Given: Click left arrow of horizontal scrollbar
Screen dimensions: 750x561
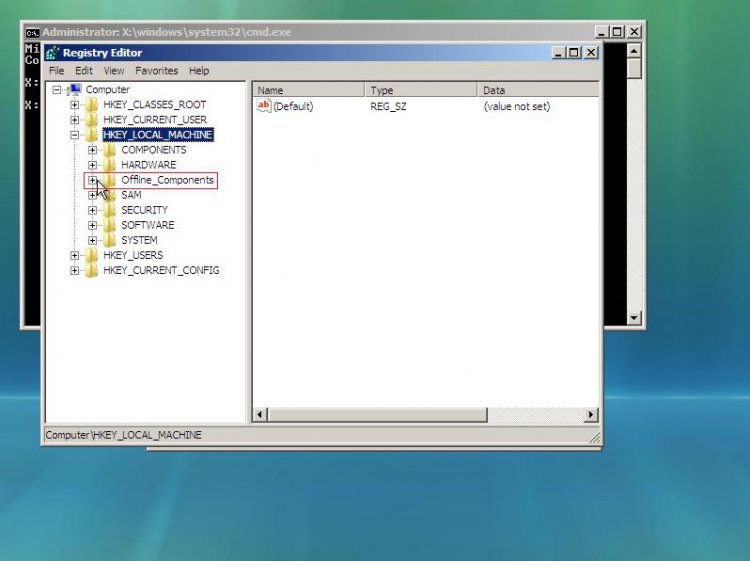Looking at the screenshot, I should click(260, 415).
